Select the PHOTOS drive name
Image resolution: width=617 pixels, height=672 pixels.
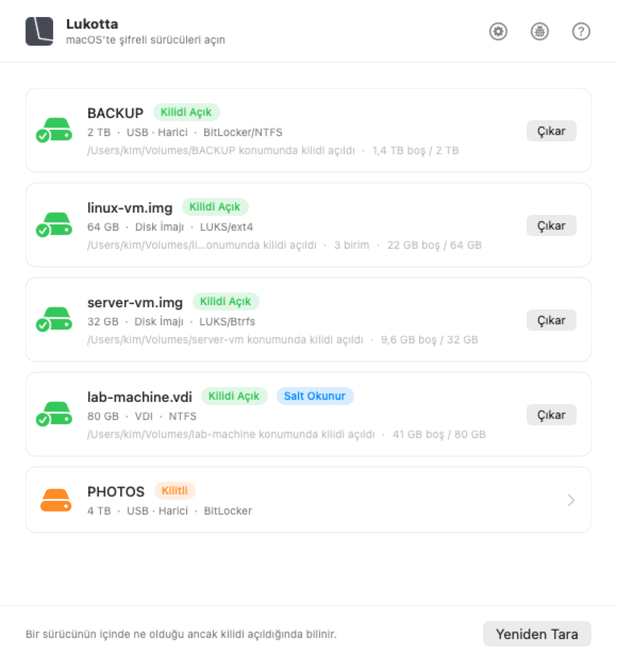point(116,492)
